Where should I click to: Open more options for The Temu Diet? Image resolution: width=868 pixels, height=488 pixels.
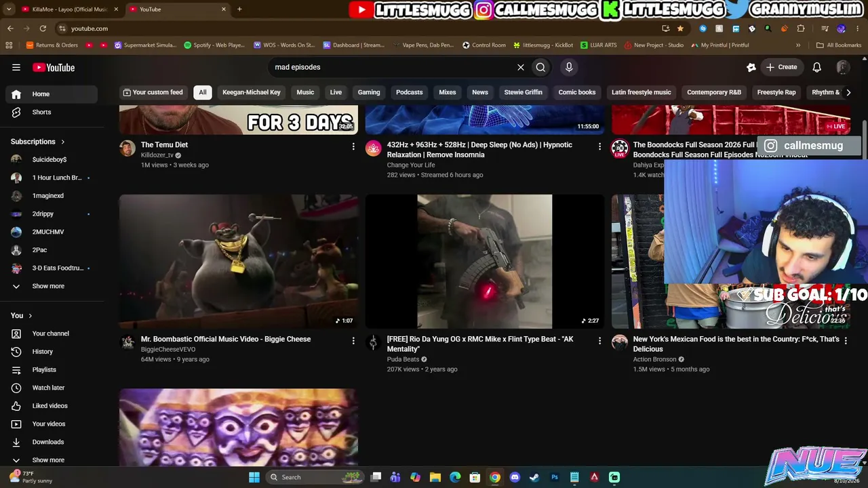[353, 146]
